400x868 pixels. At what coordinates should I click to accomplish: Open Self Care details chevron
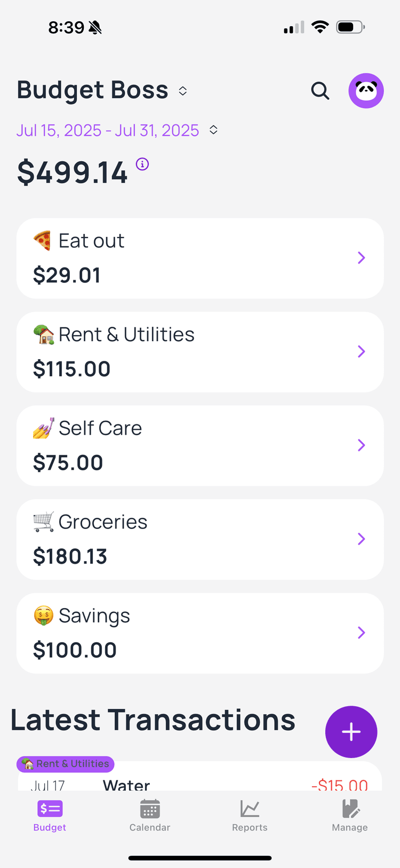click(361, 445)
